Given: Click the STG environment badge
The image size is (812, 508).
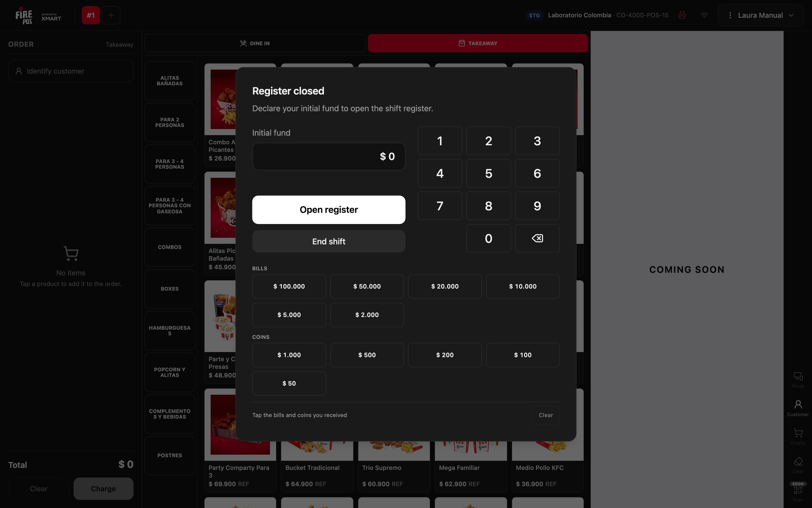Looking at the screenshot, I should 534,15.
